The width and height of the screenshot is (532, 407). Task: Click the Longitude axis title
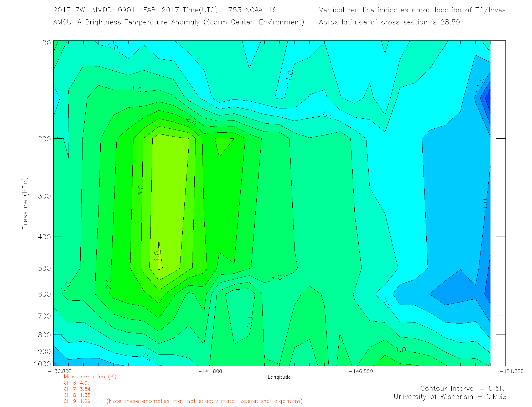click(279, 377)
